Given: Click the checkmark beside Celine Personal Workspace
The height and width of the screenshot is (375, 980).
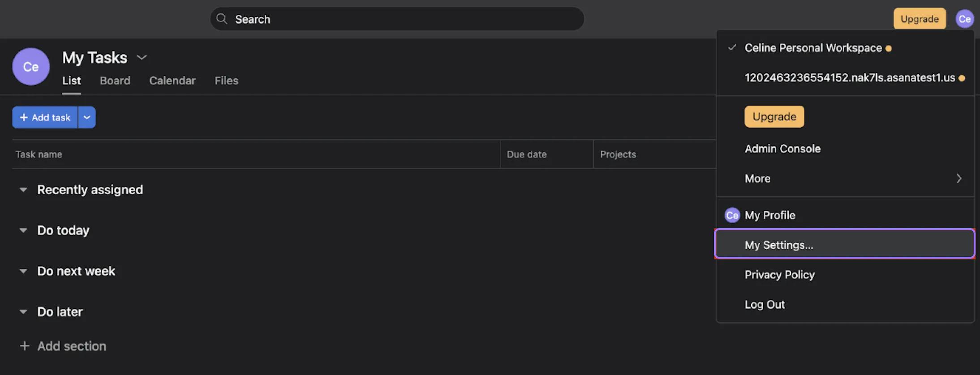Looking at the screenshot, I should coord(731,47).
